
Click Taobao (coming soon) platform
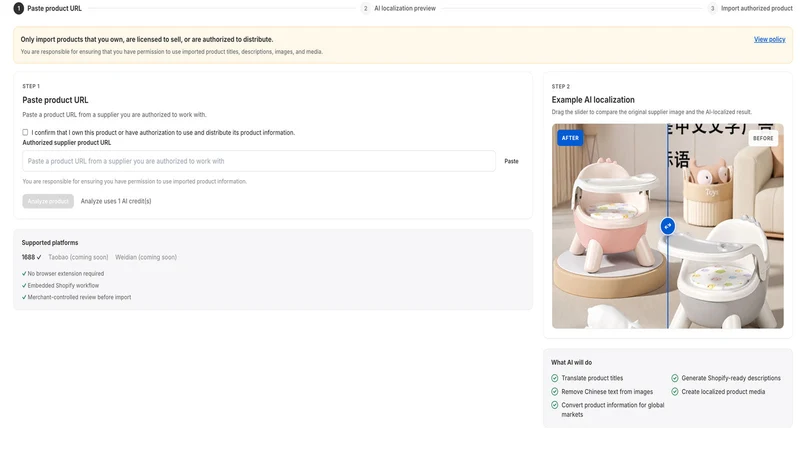(x=78, y=257)
